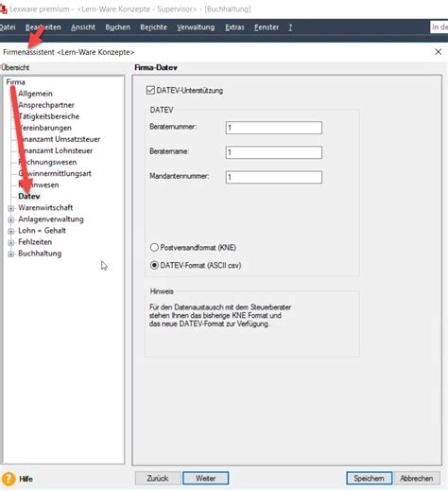Expand the Anlagenverwaltung tree node
This screenshot has width=448, height=491.
(x=10, y=219)
